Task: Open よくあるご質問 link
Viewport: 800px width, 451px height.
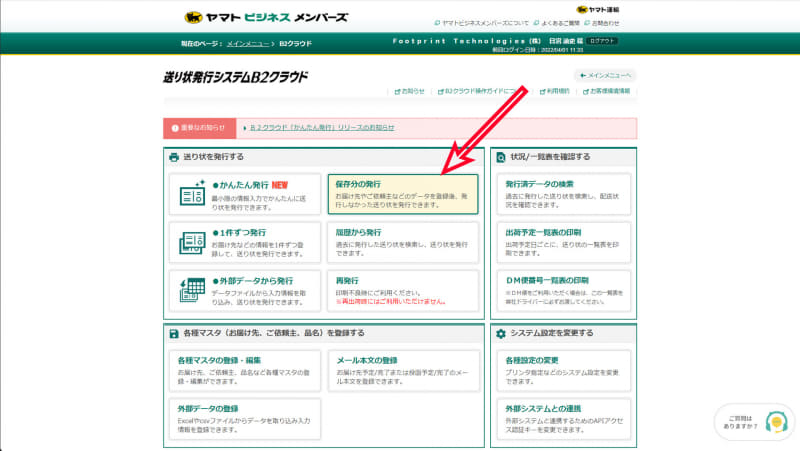Action: tap(556, 23)
